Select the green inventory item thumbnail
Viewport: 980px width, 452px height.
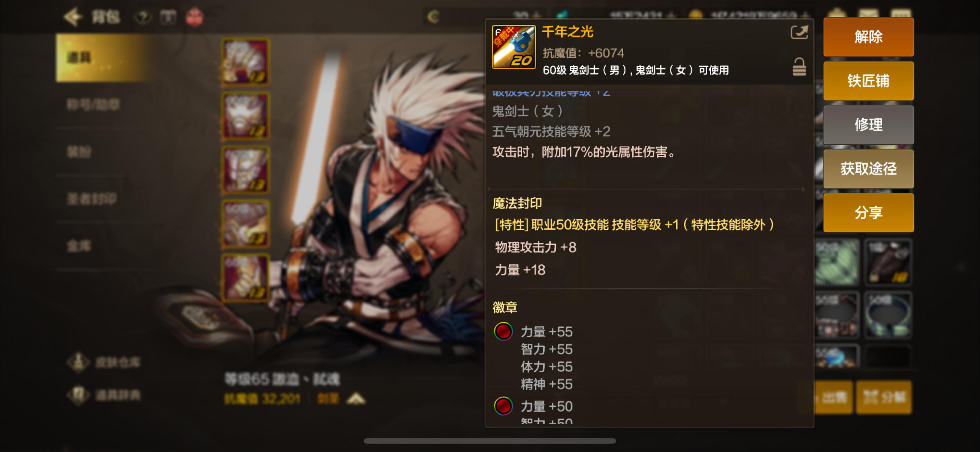(837, 262)
